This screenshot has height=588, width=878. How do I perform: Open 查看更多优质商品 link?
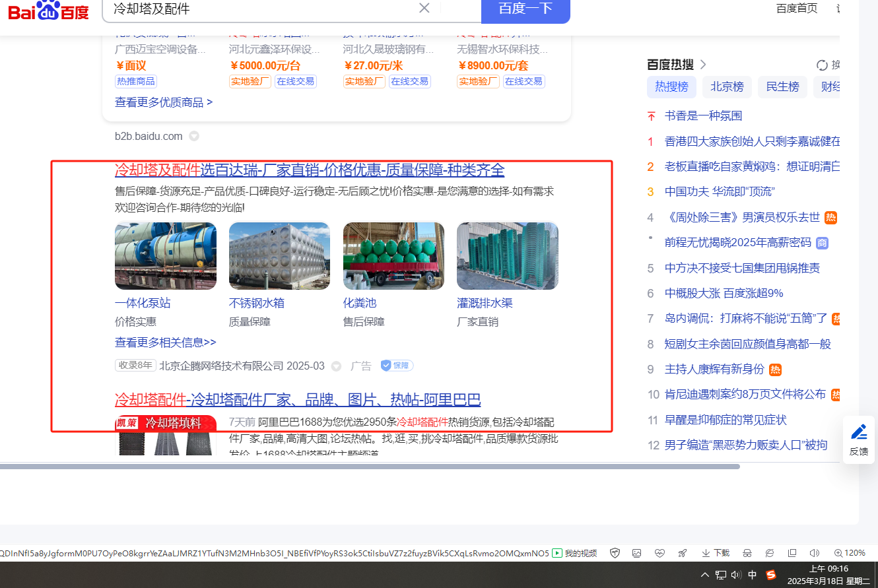tap(164, 102)
